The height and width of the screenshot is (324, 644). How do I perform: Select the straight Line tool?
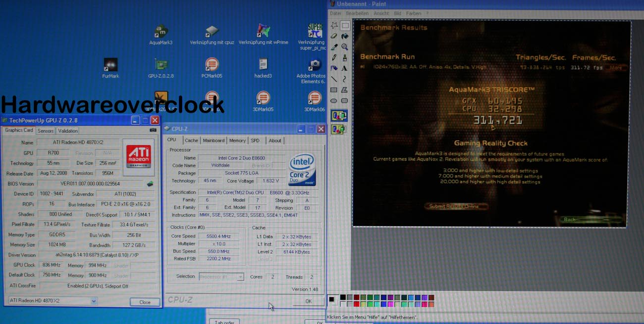[334, 79]
